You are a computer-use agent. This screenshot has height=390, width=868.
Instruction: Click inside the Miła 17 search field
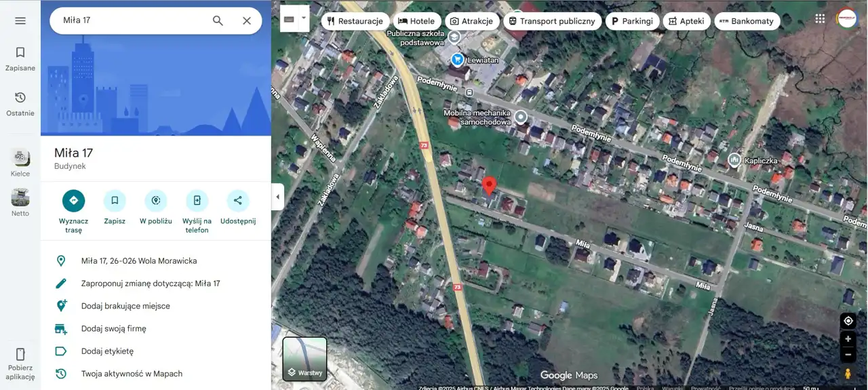[132, 20]
